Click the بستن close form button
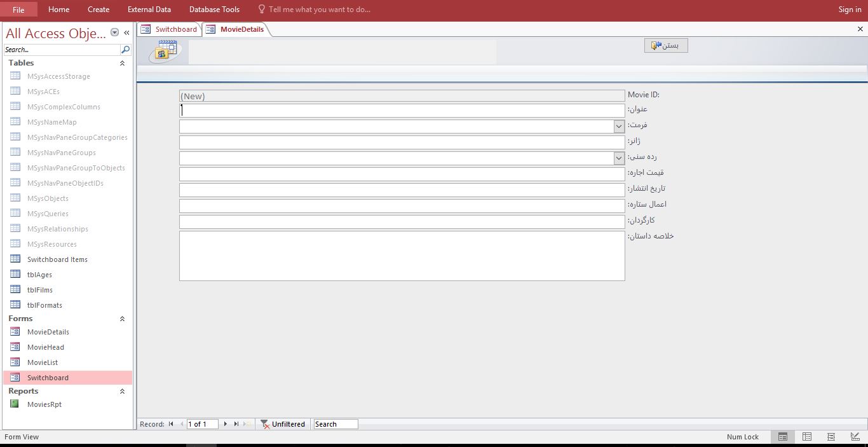This screenshot has height=447, width=868. 666,46
